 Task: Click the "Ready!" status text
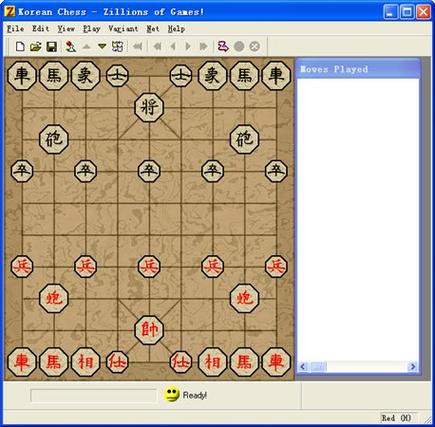click(195, 395)
